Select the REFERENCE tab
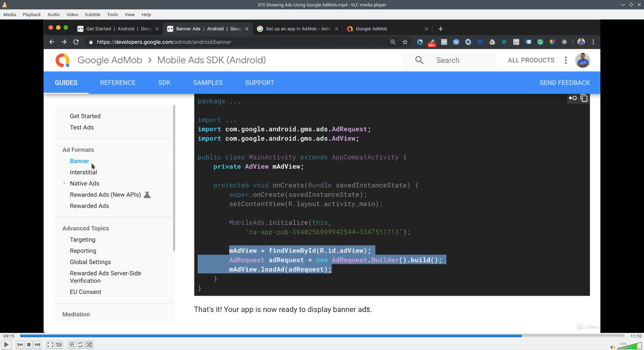The image size is (644, 350). click(118, 83)
